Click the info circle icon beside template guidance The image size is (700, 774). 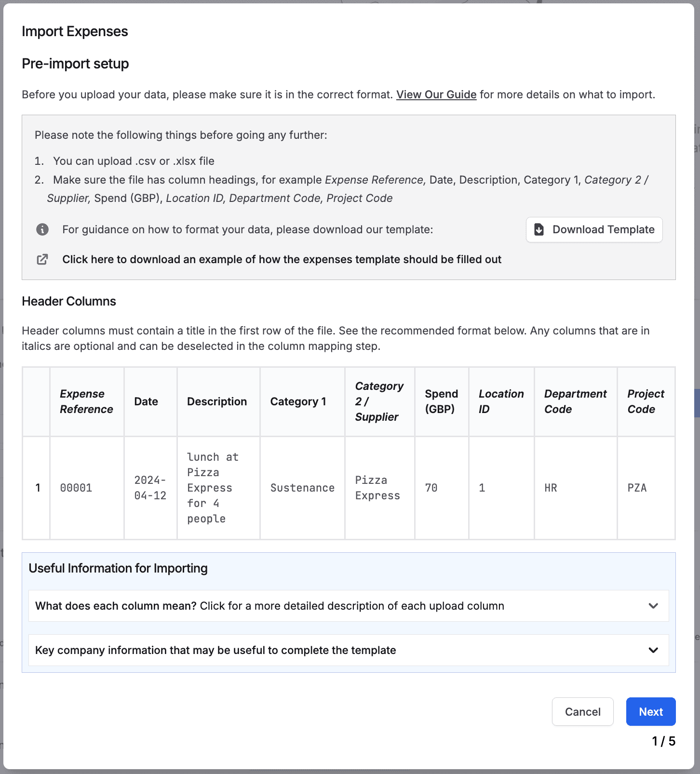42,229
